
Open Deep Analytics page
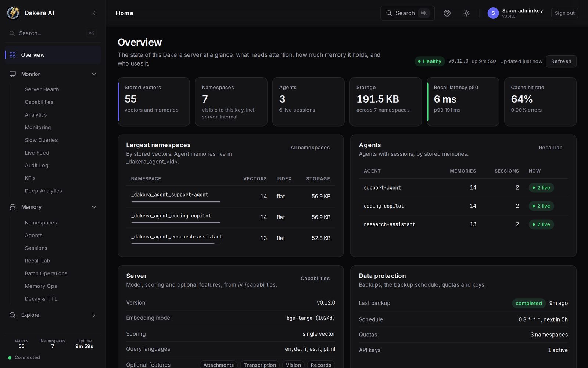pyautogui.click(x=43, y=191)
